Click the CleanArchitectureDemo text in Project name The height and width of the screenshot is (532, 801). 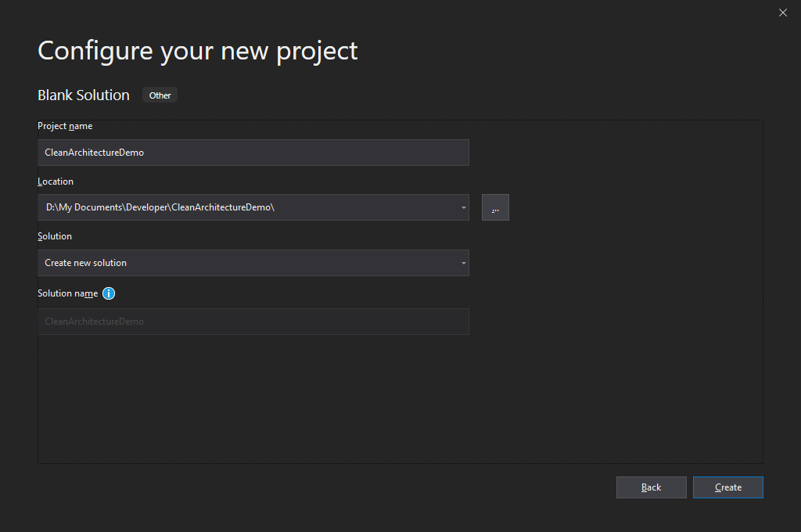tap(95, 153)
